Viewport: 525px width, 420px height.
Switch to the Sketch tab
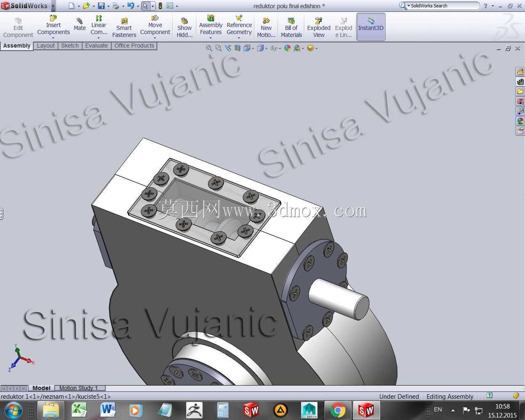pos(70,46)
